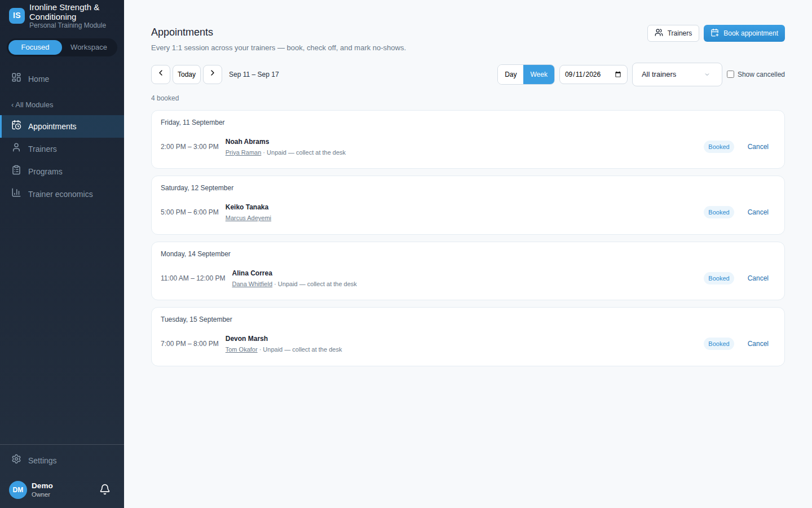The height and width of the screenshot is (508, 812).
Task: Open the date picker calendar icon
Action: 618,75
